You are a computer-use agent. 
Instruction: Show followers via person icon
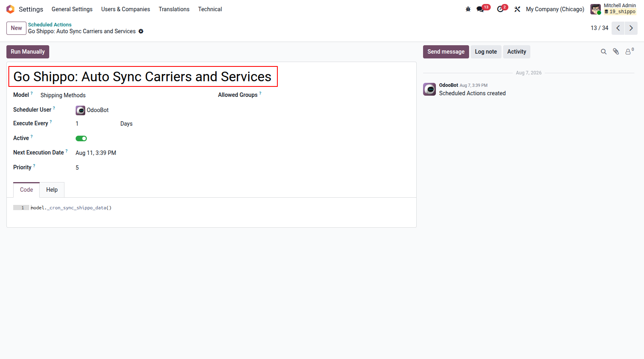click(630, 51)
